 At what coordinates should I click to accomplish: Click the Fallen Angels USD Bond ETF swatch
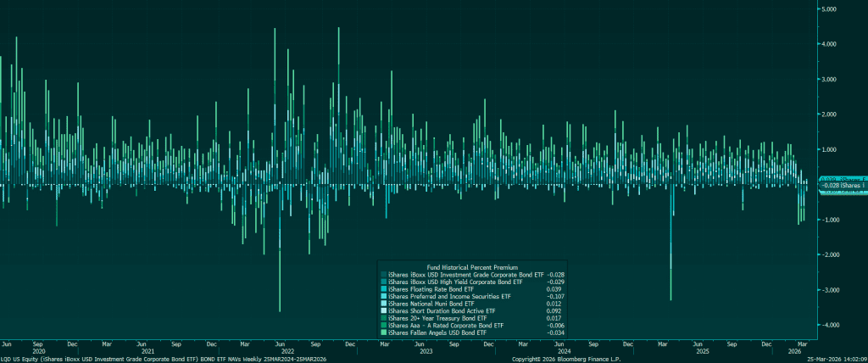click(383, 332)
